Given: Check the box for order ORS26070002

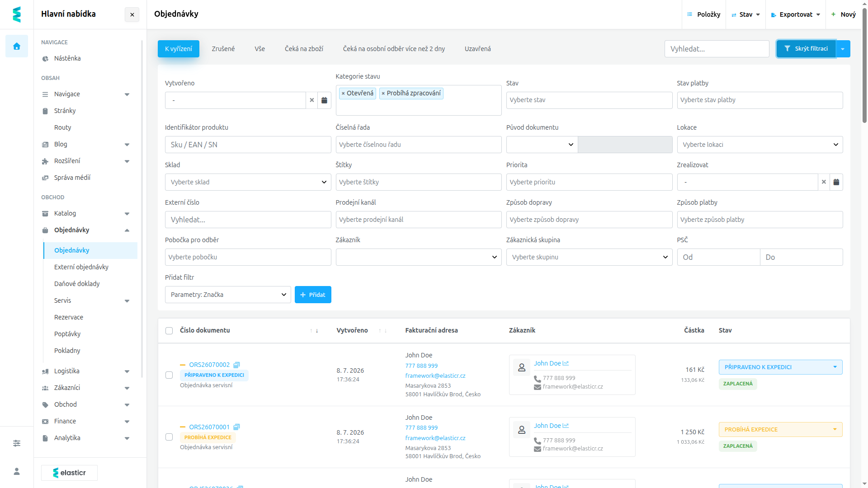Looking at the screenshot, I should (169, 375).
